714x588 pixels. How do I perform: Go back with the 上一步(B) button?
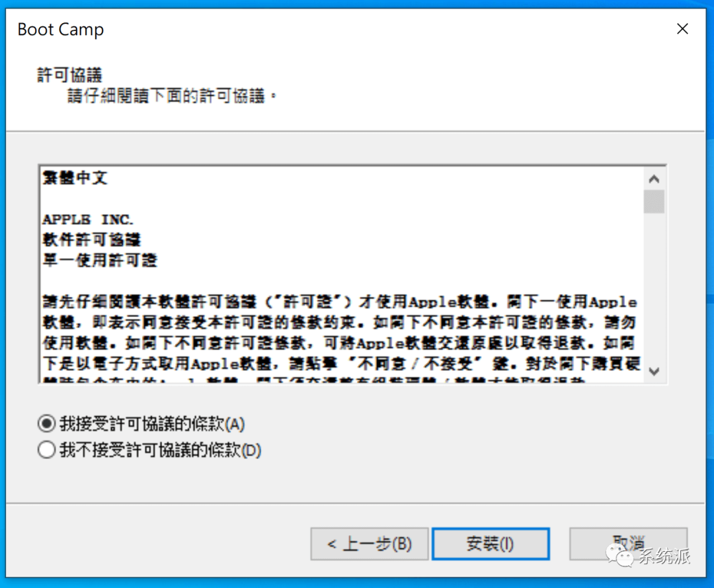point(370,544)
